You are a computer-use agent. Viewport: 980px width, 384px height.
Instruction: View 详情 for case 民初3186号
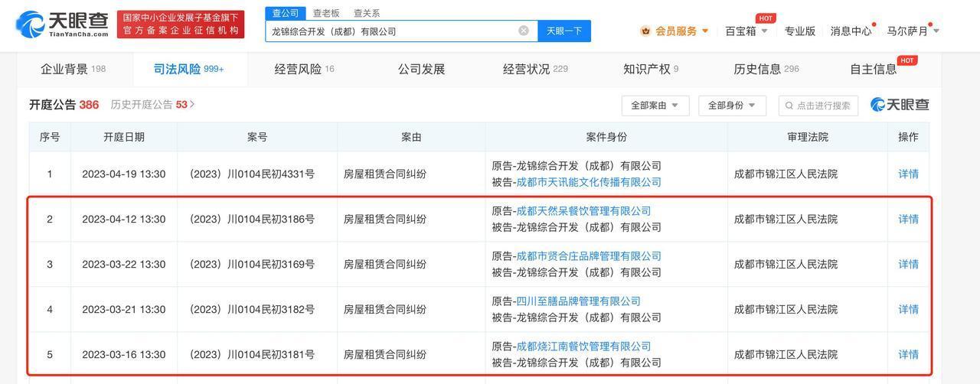908,219
